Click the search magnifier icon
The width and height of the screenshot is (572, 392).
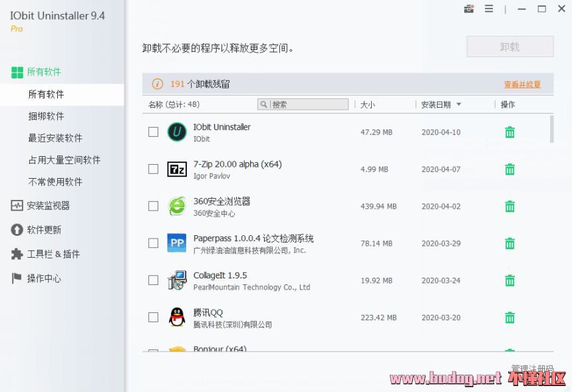(264, 104)
